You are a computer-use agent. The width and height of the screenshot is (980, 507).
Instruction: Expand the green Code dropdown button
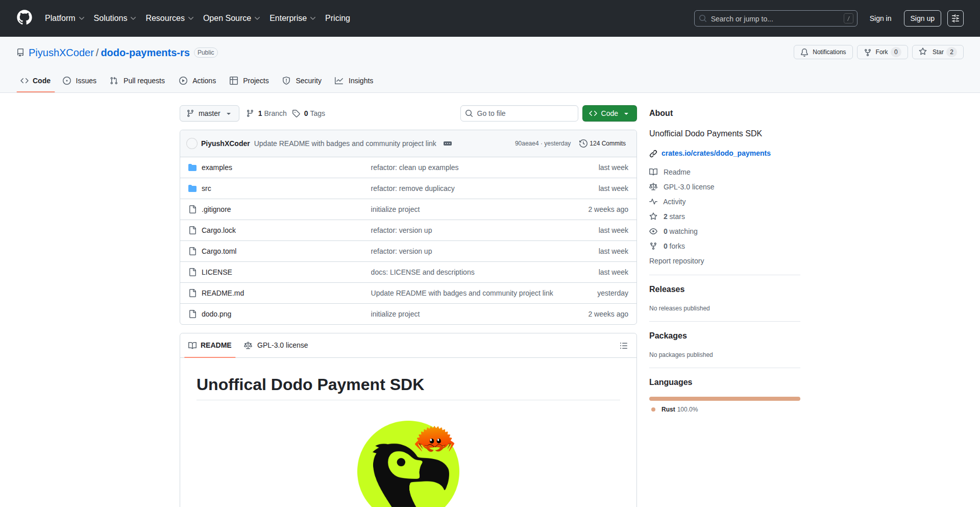pyautogui.click(x=609, y=113)
